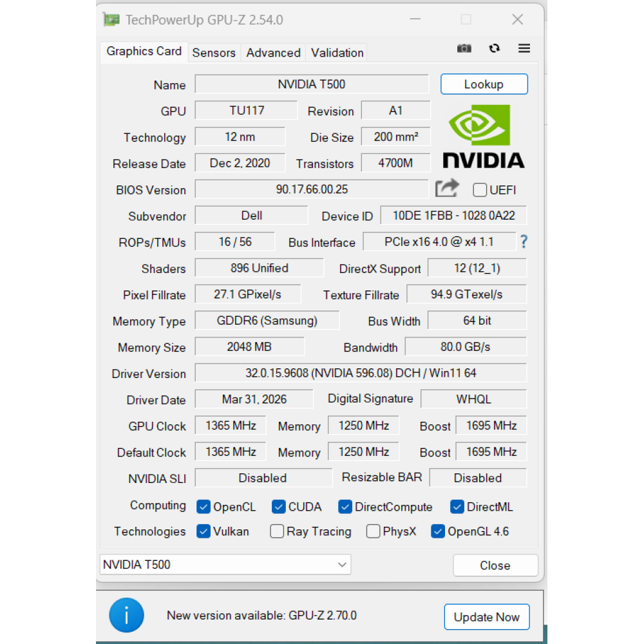644x644 pixels.
Task: Click the Default Clock row Memory 1250 MHz
Action: 363,452
